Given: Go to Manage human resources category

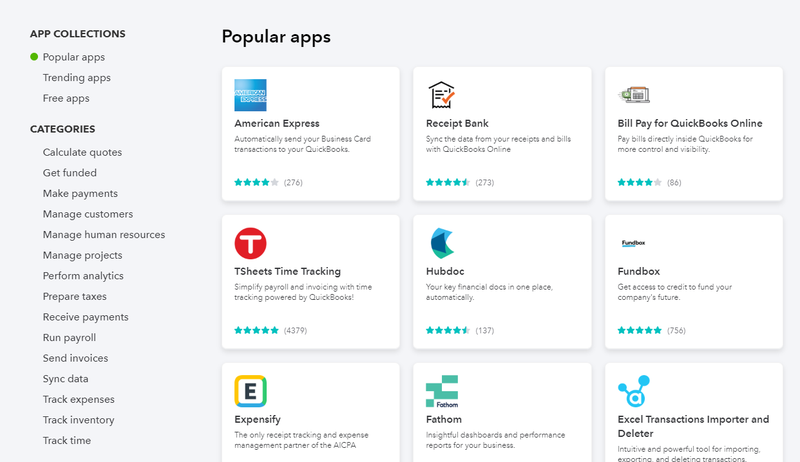Looking at the screenshot, I should (104, 235).
